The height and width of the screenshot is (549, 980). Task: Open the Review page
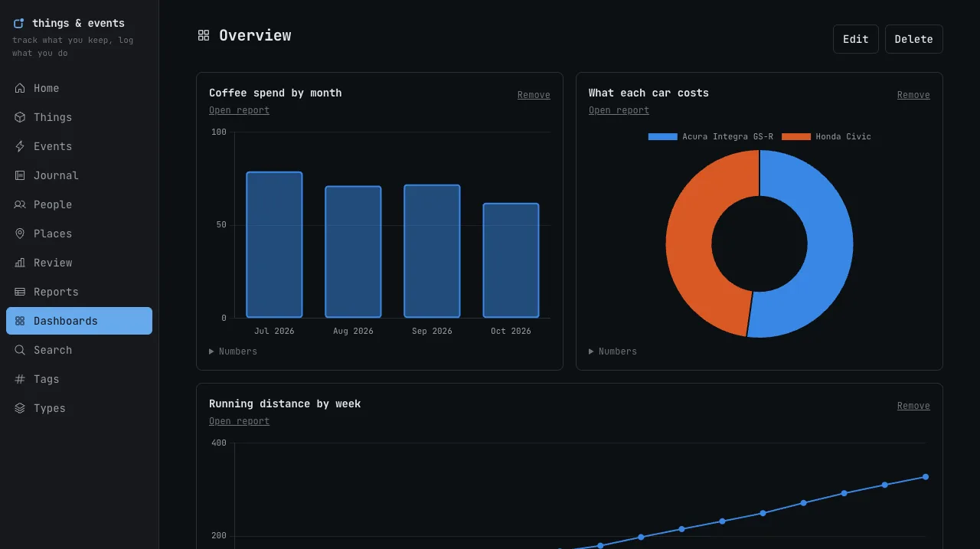79,263
